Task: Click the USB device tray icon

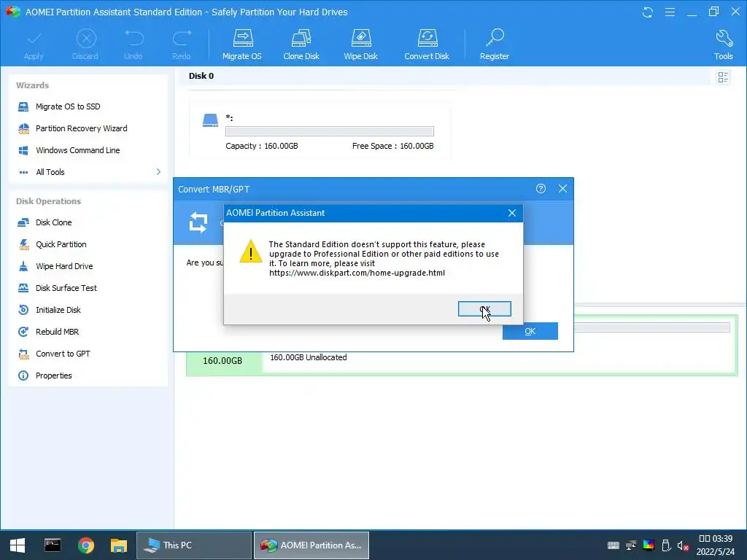Action: click(666, 545)
